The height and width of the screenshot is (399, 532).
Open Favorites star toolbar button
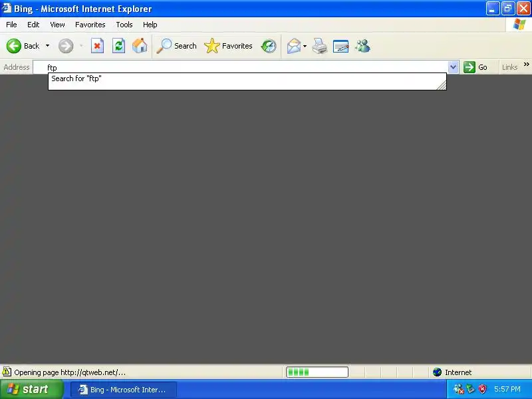pos(228,46)
